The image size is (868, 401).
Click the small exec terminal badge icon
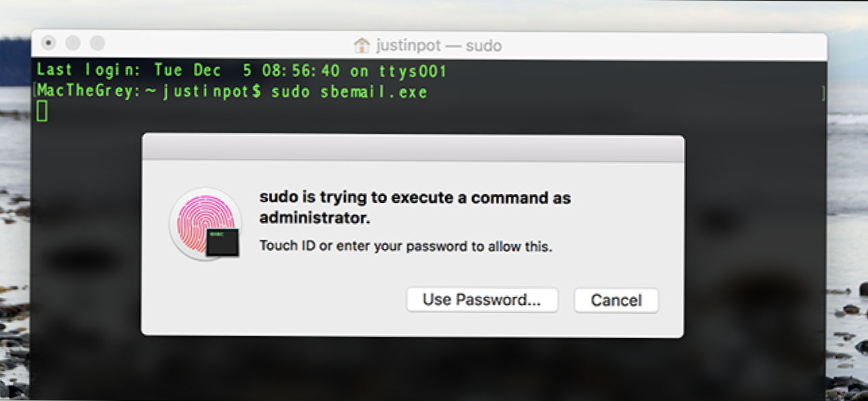click(x=223, y=241)
